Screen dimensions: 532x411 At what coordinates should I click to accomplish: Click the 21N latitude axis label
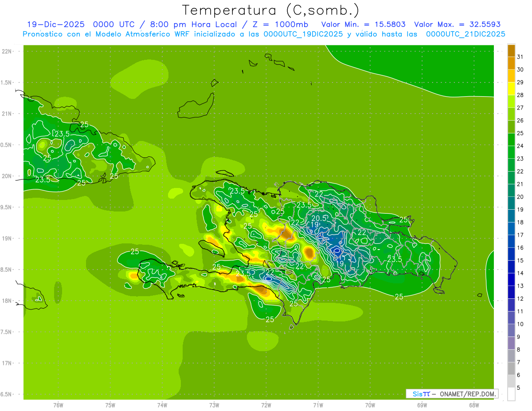tap(7, 114)
